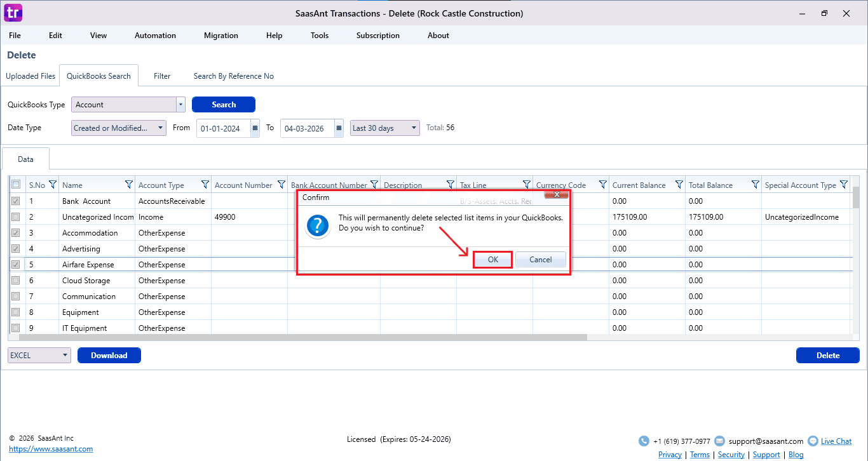Open filter on Description column
The height and width of the screenshot is (461, 868).
click(x=450, y=185)
